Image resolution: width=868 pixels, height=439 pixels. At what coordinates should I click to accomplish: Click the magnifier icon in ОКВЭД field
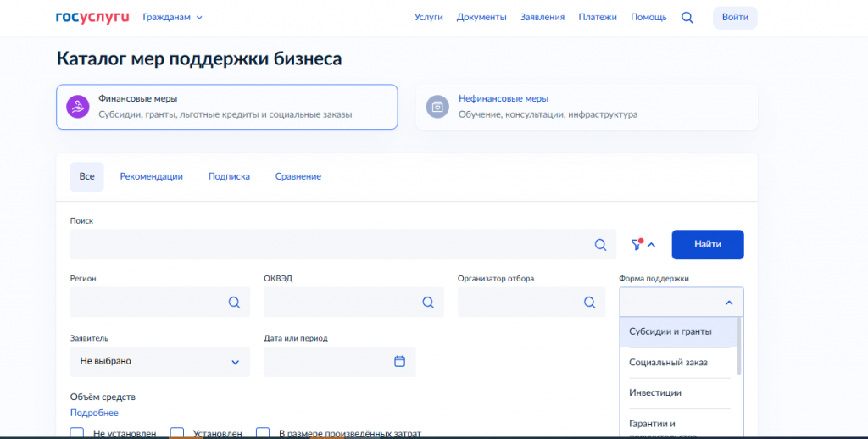428,303
